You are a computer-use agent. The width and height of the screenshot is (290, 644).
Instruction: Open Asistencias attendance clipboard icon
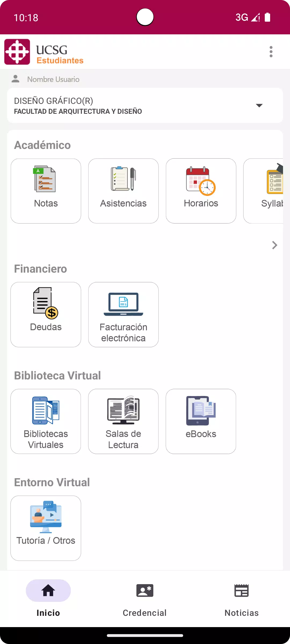123,179
